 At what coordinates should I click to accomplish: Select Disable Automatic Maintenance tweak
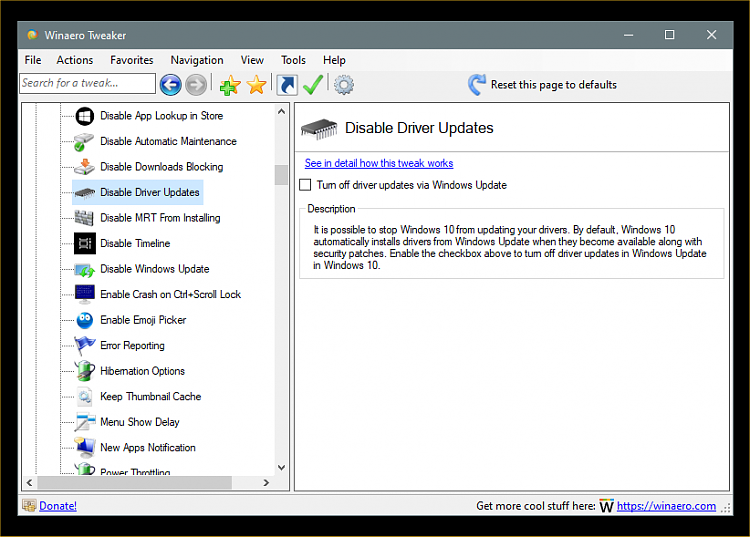pos(168,142)
